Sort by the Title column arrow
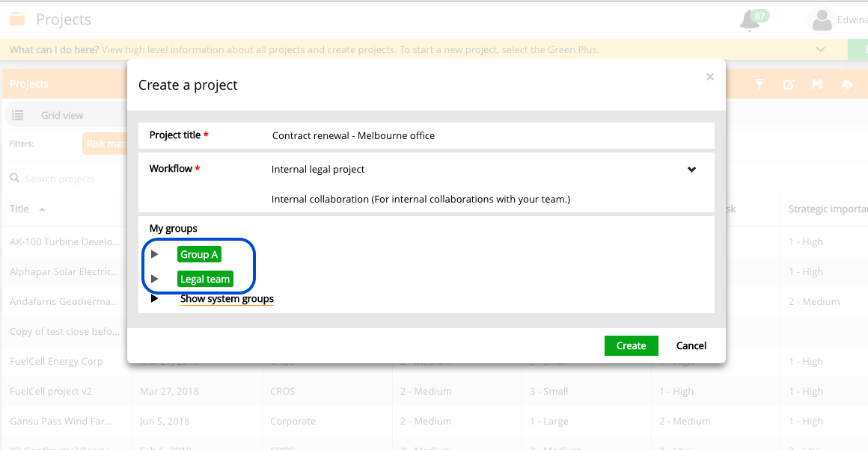 click(x=42, y=209)
